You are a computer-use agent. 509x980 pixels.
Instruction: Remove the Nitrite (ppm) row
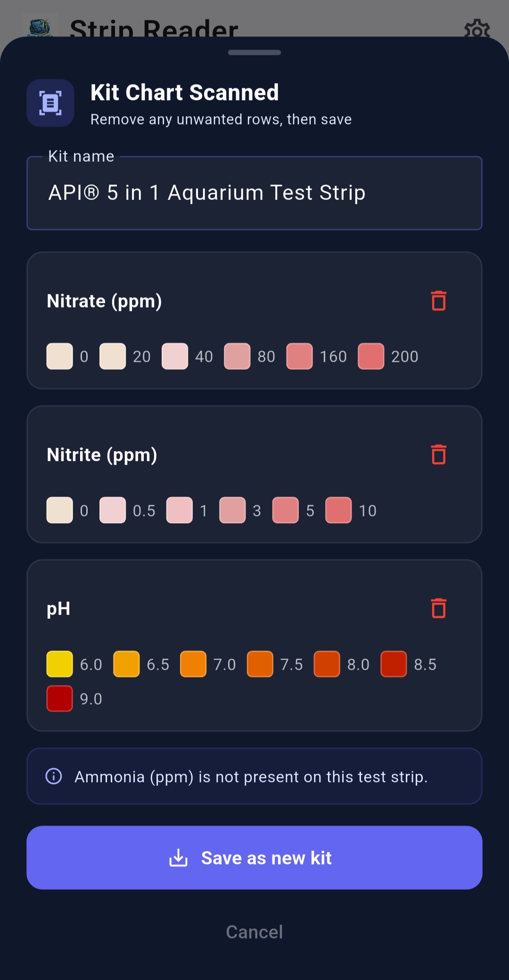[x=439, y=454]
